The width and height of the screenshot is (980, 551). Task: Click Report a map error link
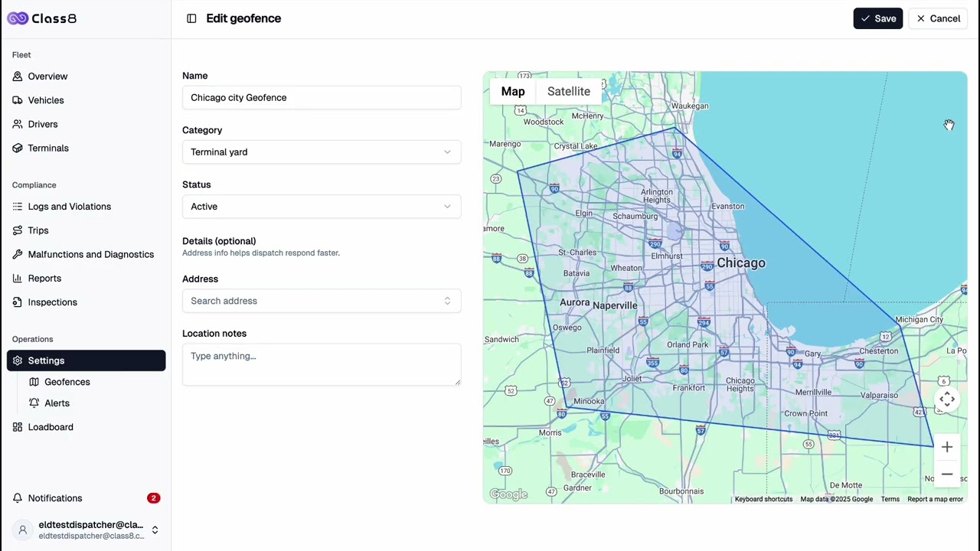click(935, 499)
